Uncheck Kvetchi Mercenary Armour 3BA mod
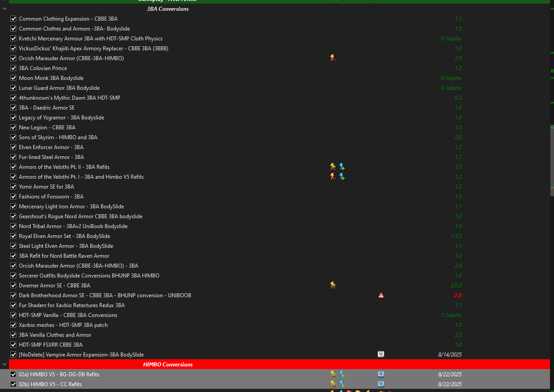This screenshot has width=554, height=392. 13,39
